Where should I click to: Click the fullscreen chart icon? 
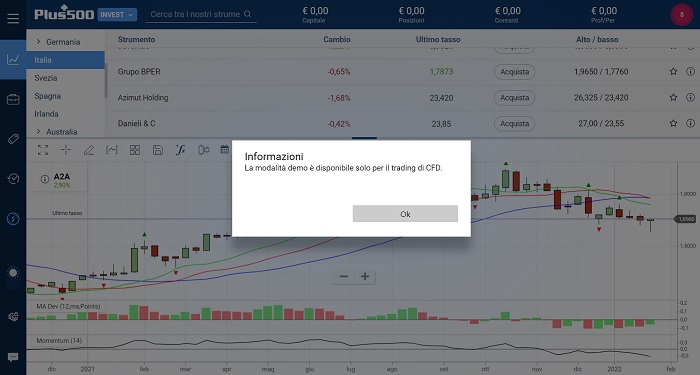[x=43, y=150]
